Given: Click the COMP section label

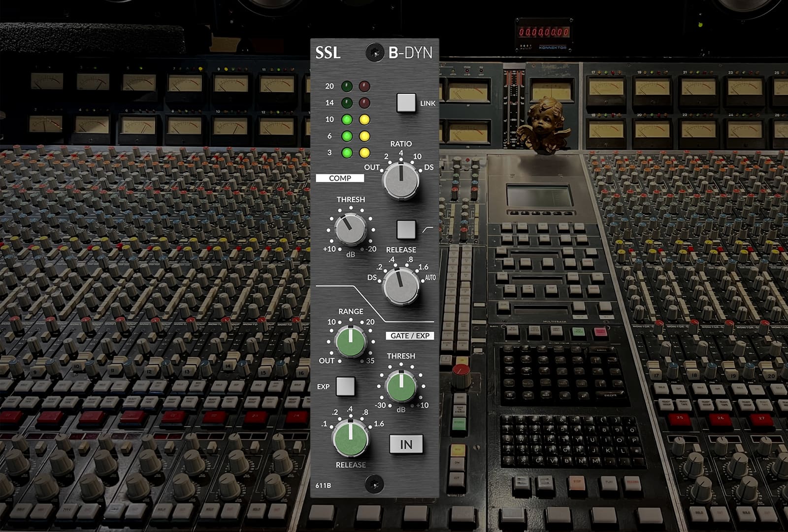Looking at the screenshot, I should (340, 178).
